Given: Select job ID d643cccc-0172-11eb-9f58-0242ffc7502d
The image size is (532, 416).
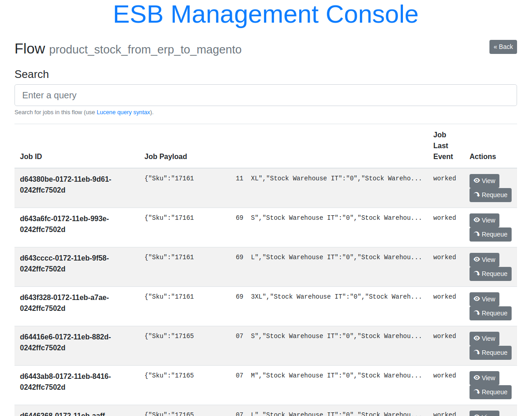Looking at the screenshot, I should (64, 264).
